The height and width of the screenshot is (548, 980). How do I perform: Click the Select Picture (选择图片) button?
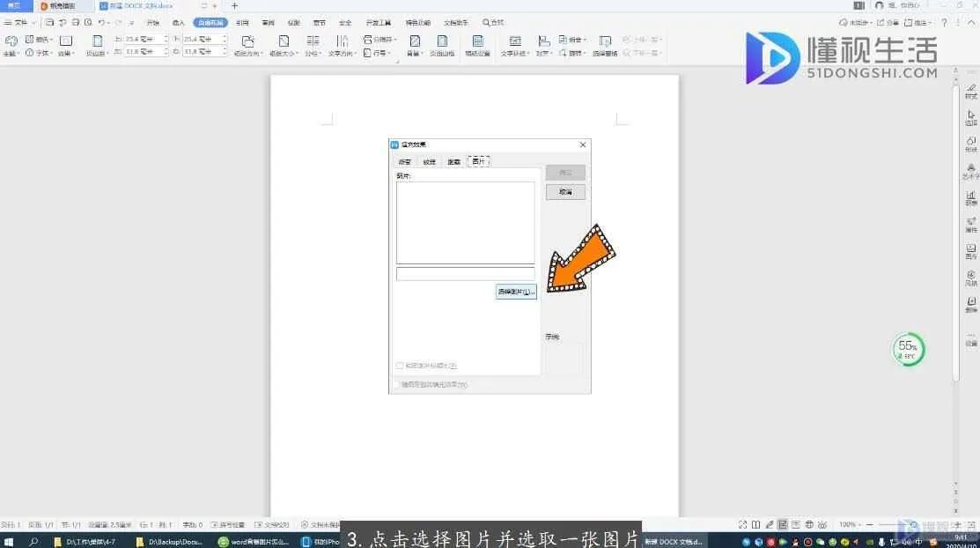(x=516, y=292)
